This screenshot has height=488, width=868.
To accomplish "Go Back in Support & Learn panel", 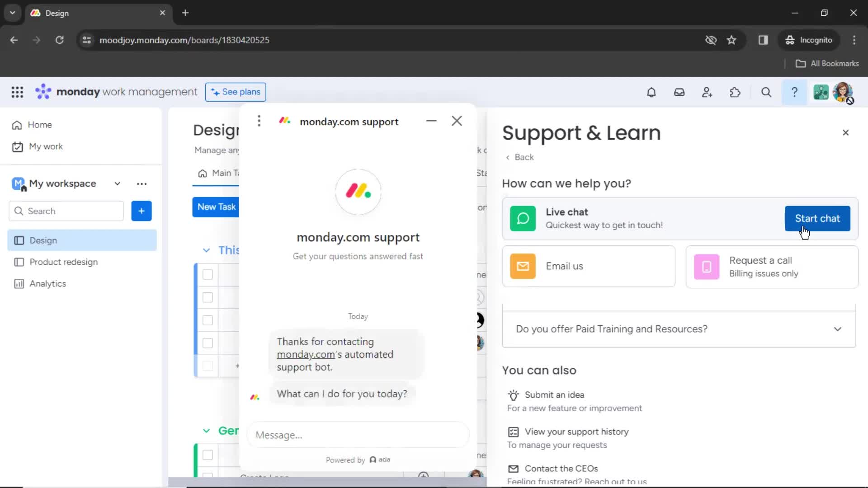I will (x=519, y=157).
